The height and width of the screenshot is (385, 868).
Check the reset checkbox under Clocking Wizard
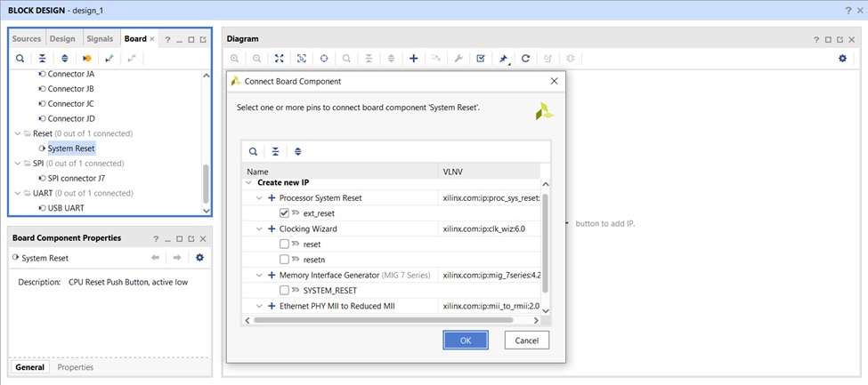pos(285,244)
